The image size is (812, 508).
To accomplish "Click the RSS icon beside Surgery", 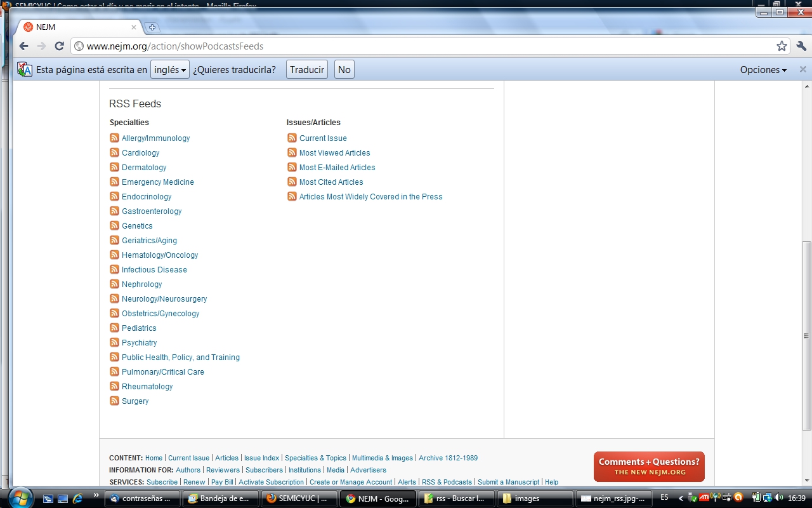I will (x=114, y=401).
